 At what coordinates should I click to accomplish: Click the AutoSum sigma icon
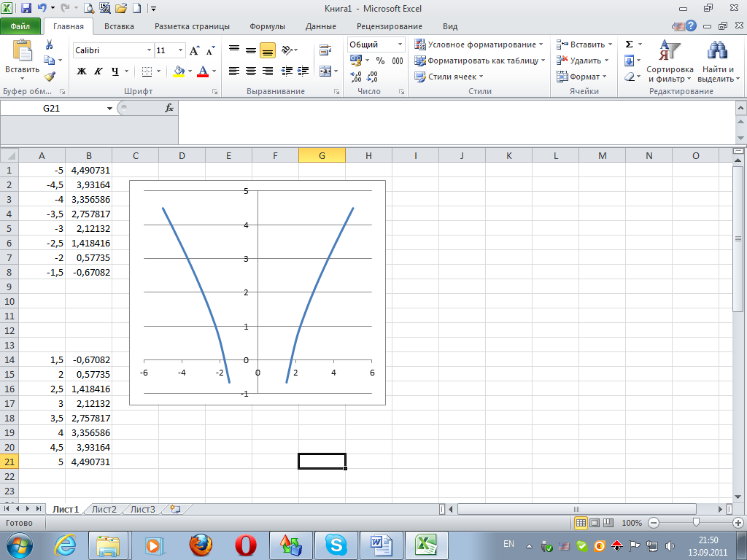pyautogui.click(x=629, y=44)
